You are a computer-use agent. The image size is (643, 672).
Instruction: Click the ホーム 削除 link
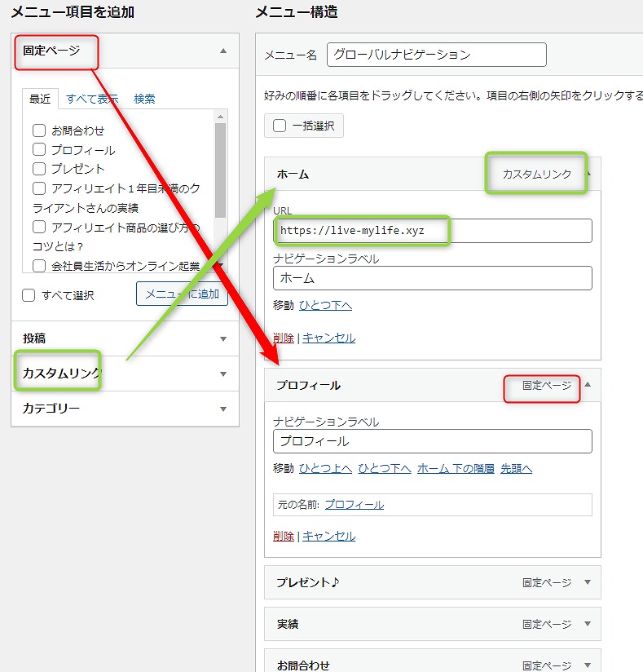pos(283,338)
